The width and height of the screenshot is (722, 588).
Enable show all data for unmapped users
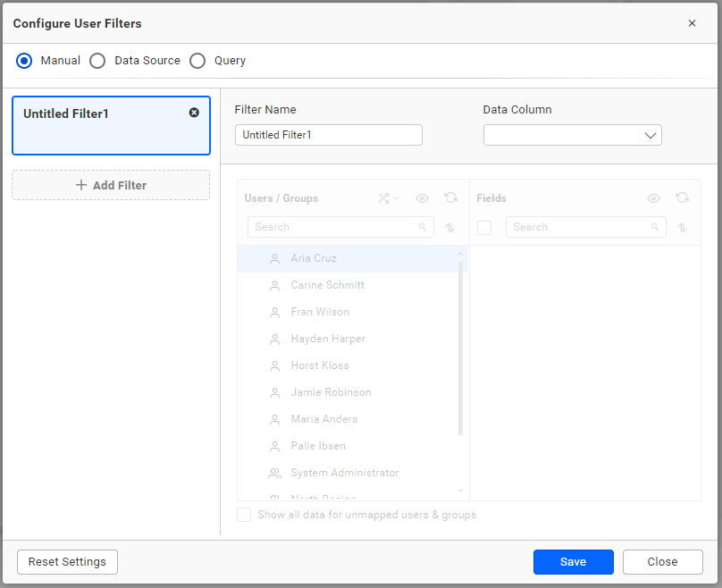[x=244, y=515]
